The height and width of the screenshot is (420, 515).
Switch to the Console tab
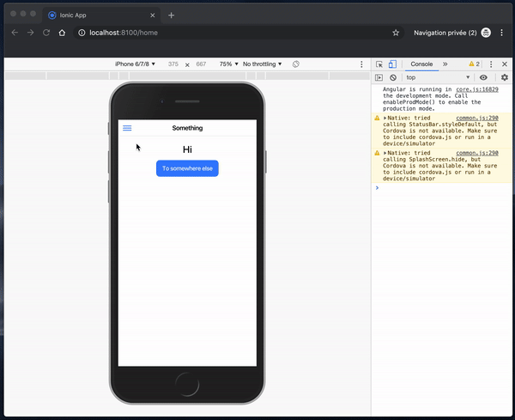point(421,64)
